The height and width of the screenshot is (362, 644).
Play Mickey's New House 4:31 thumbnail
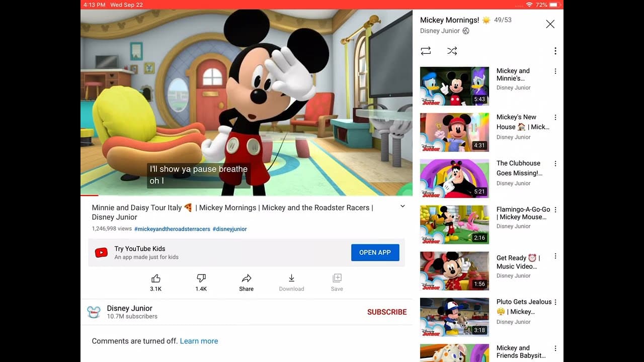click(x=454, y=132)
